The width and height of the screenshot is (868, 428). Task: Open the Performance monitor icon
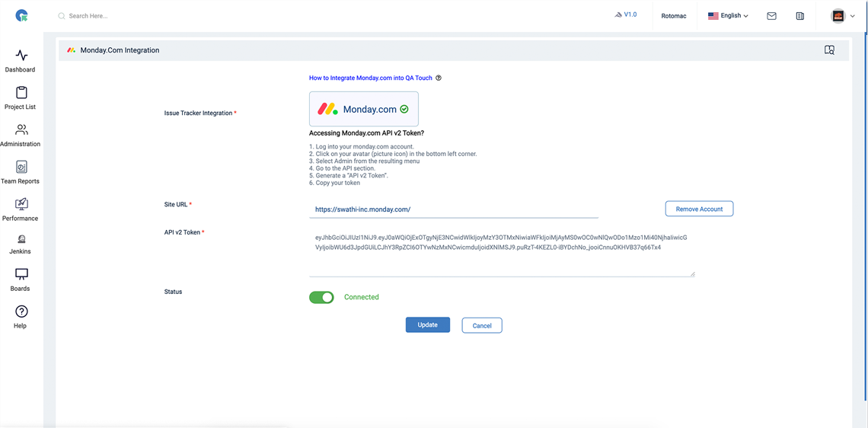tap(21, 204)
